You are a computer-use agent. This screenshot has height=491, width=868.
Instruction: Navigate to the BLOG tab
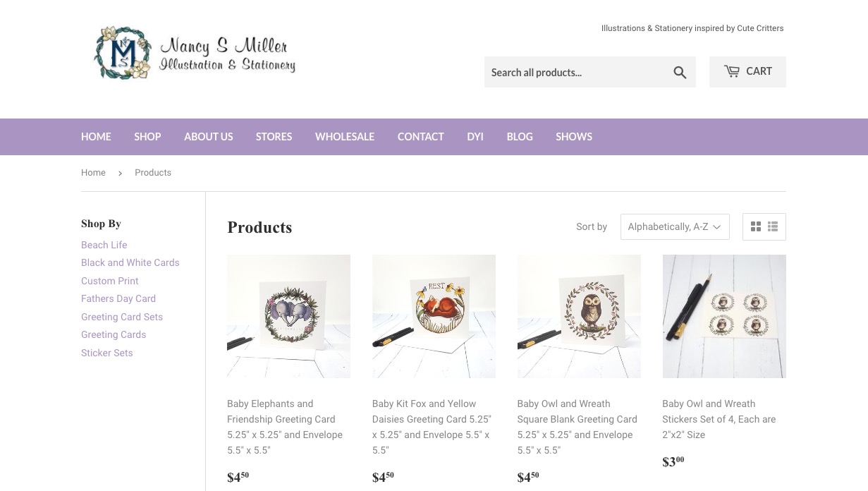520,137
